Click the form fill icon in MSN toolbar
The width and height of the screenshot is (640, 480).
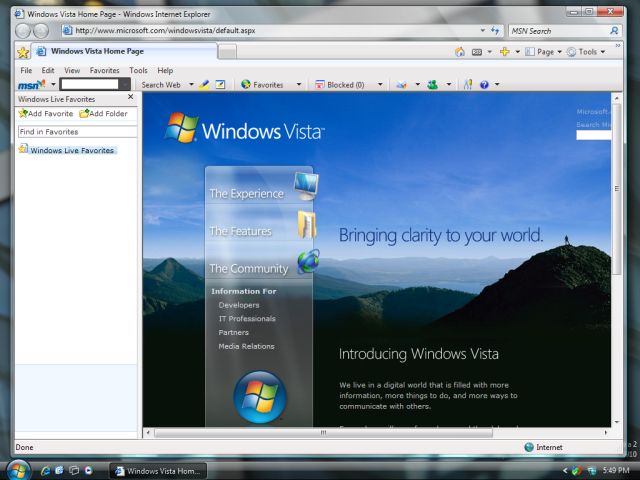tap(220, 84)
